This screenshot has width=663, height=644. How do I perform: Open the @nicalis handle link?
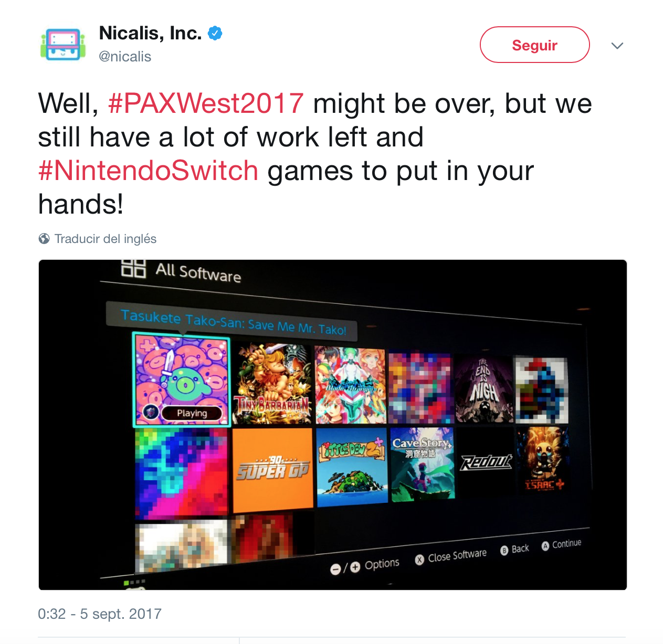pyautogui.click(x=125, y=57)
